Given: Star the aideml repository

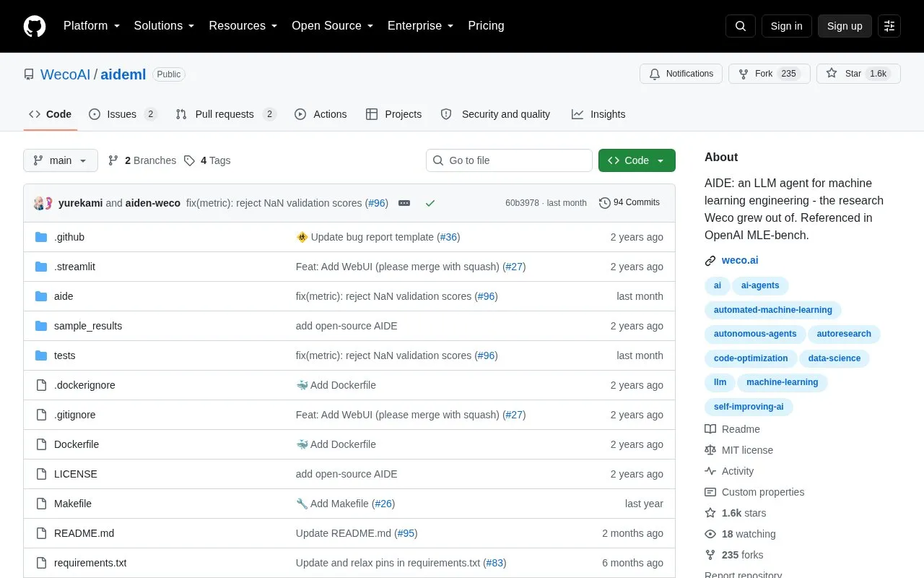Looking at the screenshot, I should tap(858, 74).
